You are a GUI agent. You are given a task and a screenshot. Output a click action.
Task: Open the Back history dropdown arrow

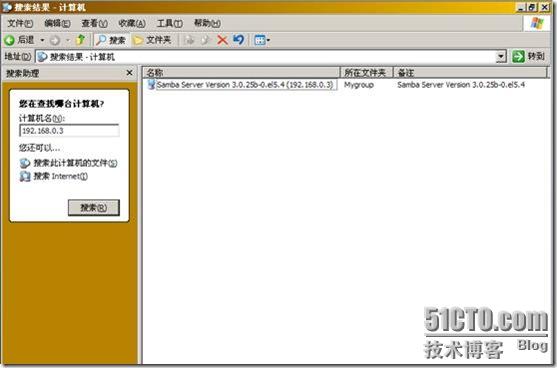42,40
